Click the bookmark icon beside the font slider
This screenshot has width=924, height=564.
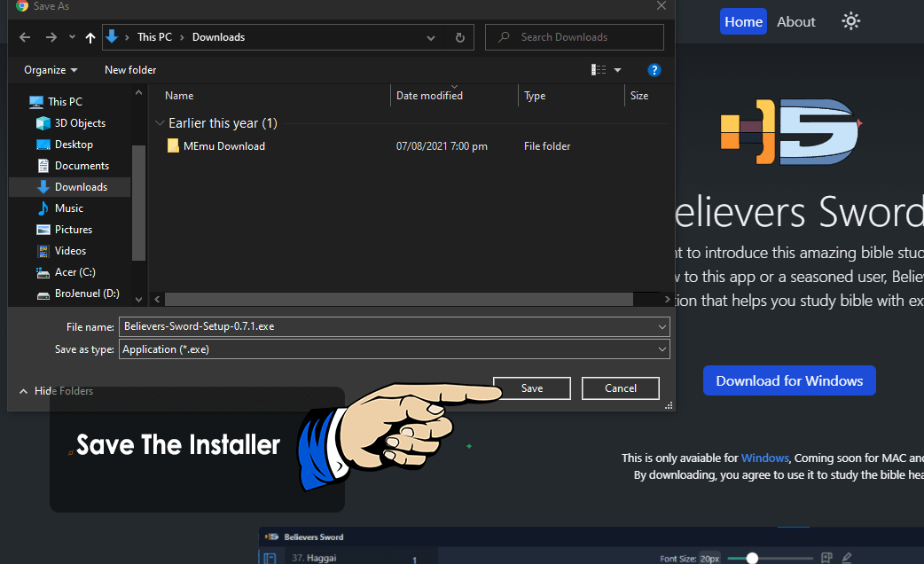[826, 558]
